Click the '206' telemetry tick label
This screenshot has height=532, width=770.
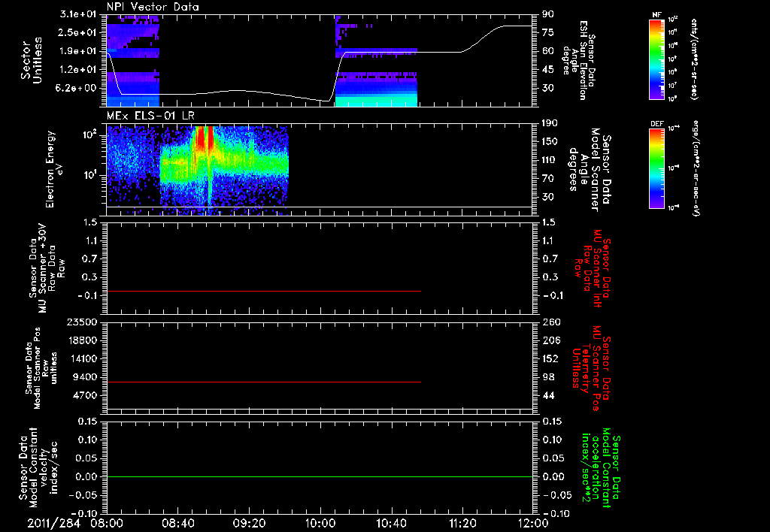click(550, 340)
